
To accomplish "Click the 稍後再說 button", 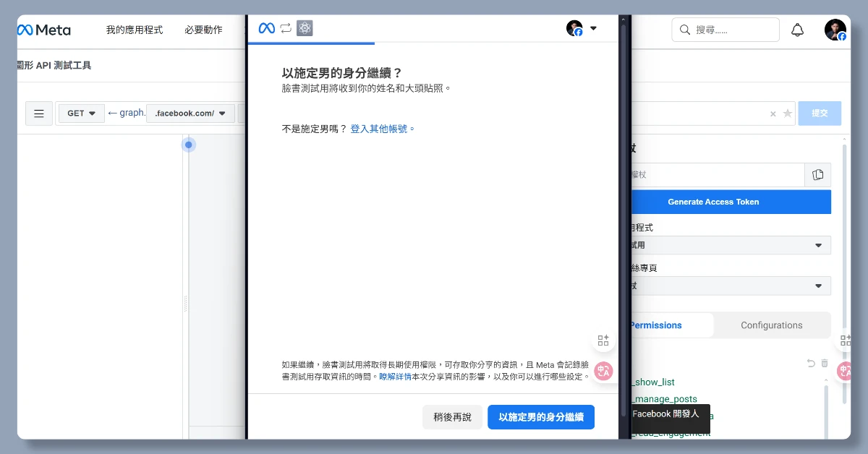I will [452, 417].
